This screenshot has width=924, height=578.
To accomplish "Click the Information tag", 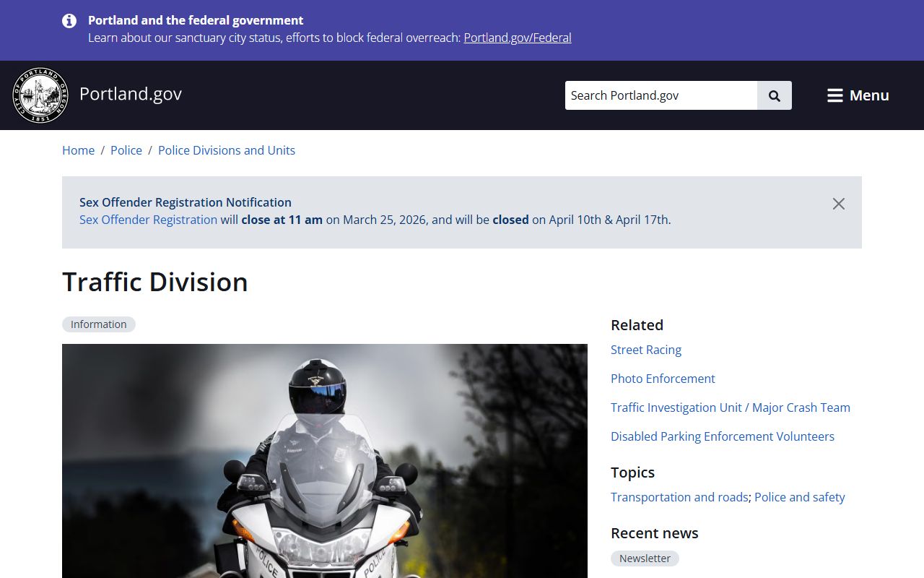I will (99, 324).
